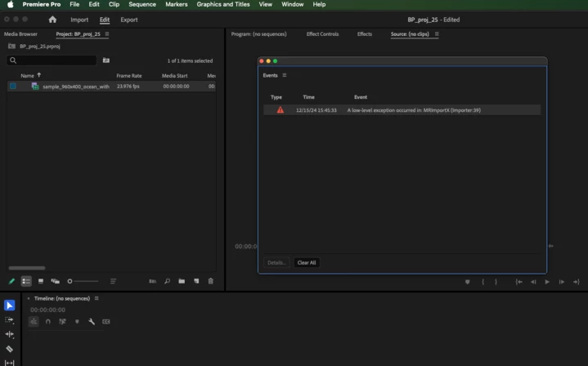Click Add Marker in Source monitor
This screenshot has height=366, width=588.
[467, 282]
